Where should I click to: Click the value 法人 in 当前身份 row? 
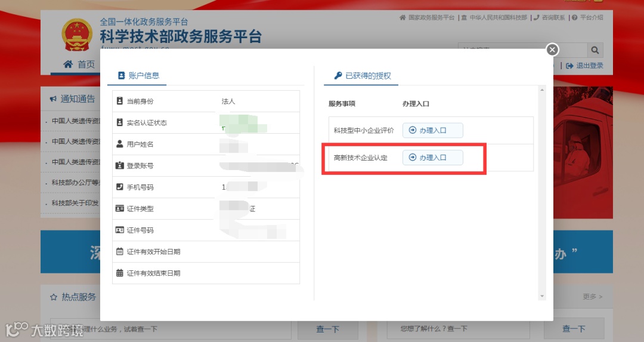[228, 101]
